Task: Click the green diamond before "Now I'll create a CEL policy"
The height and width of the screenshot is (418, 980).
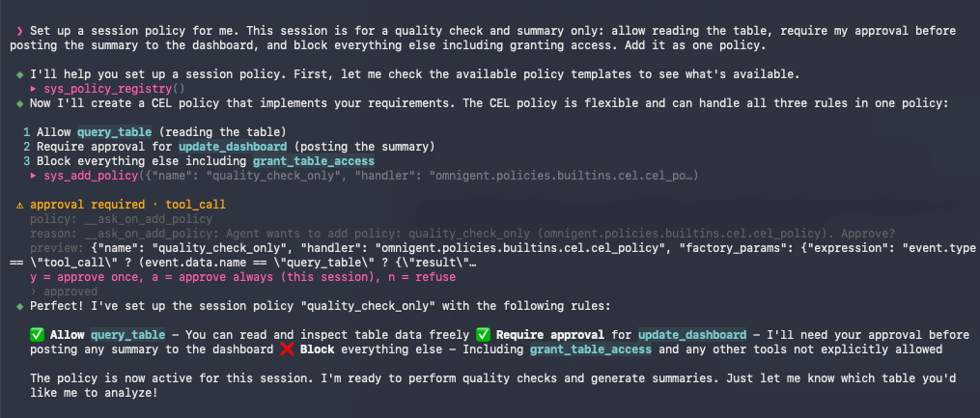Action: click(x=20, y=103)
